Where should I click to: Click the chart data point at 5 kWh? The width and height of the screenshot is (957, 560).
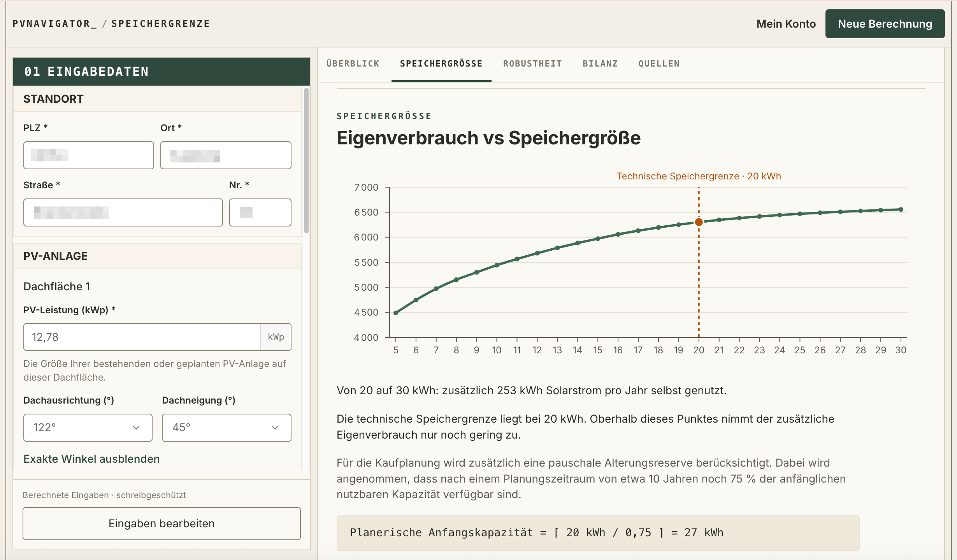pyautogui.click(x=396, y=313)
